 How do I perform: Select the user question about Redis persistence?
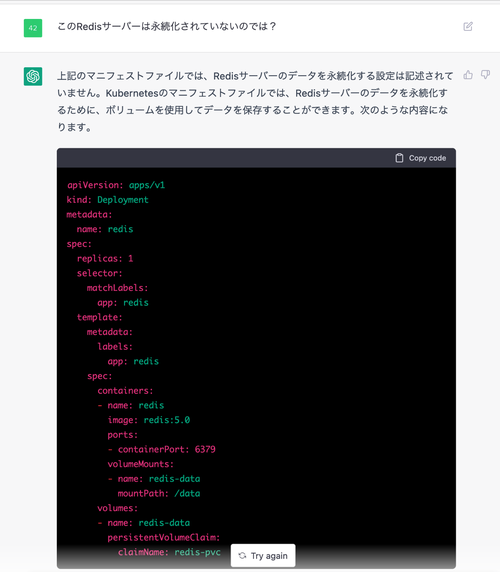click(167, 27)
